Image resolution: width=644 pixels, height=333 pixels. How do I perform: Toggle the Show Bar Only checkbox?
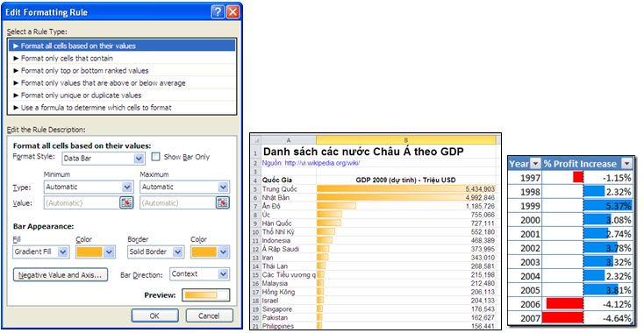(155, 157)
